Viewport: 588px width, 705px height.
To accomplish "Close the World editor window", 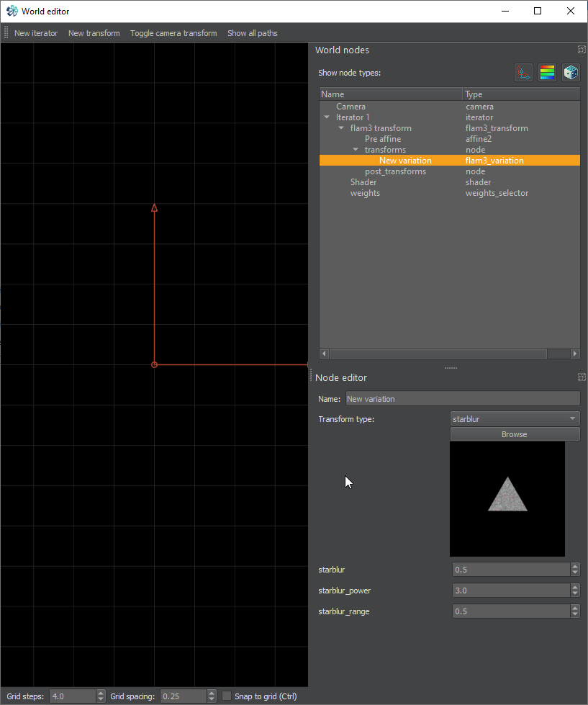I will coord(571,12).
